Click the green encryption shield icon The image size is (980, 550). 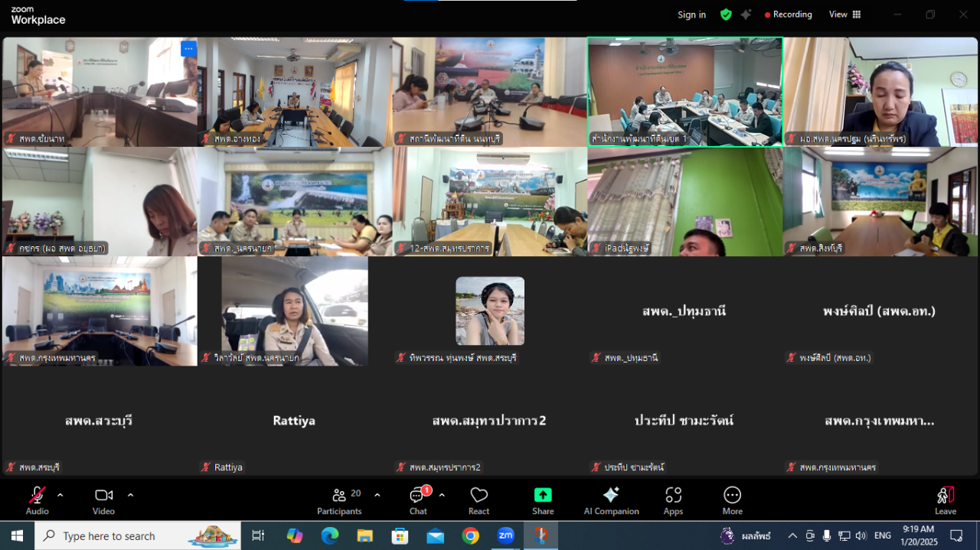pyautogui.click(x=726, y=15)
